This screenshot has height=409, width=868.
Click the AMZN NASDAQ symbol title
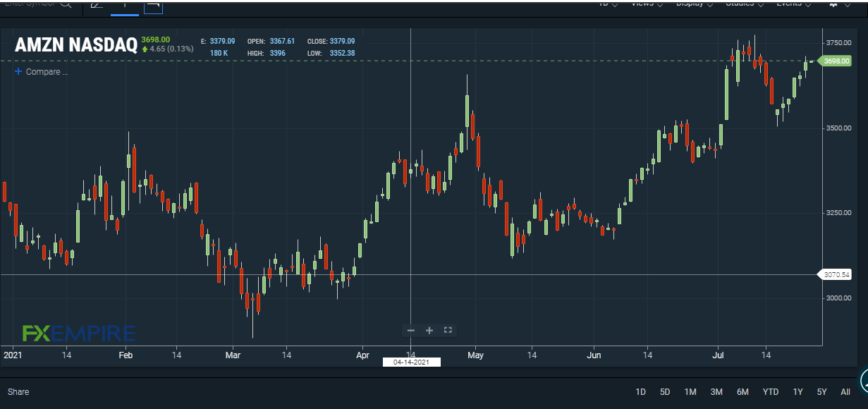click(x=76, y=46)
